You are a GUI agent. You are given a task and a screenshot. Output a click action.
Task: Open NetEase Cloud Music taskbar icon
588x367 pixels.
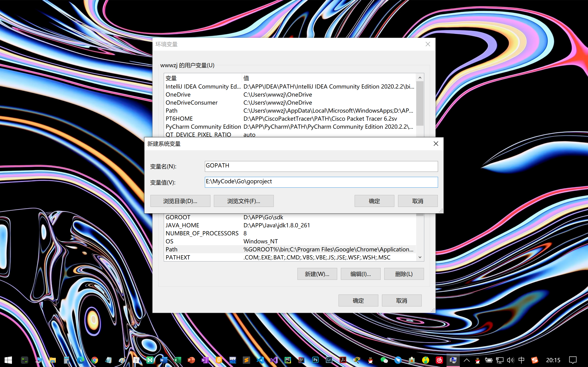[x=439, y=360]
